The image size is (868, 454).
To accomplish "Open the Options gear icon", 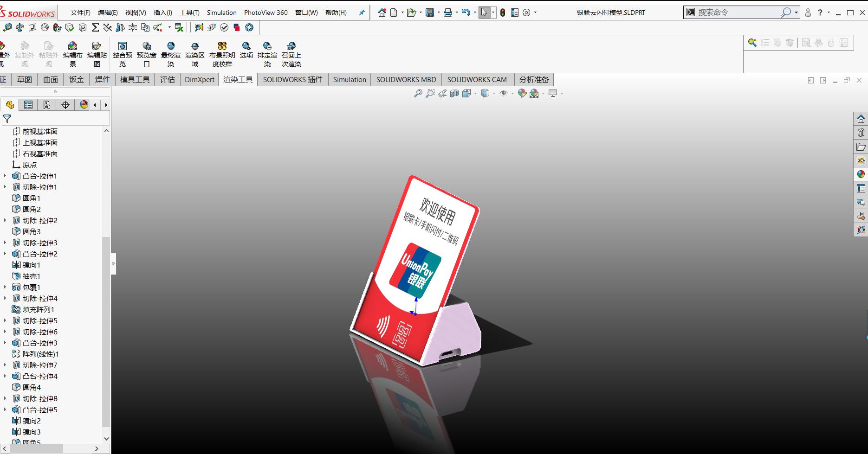I will [x=526, y=13].
